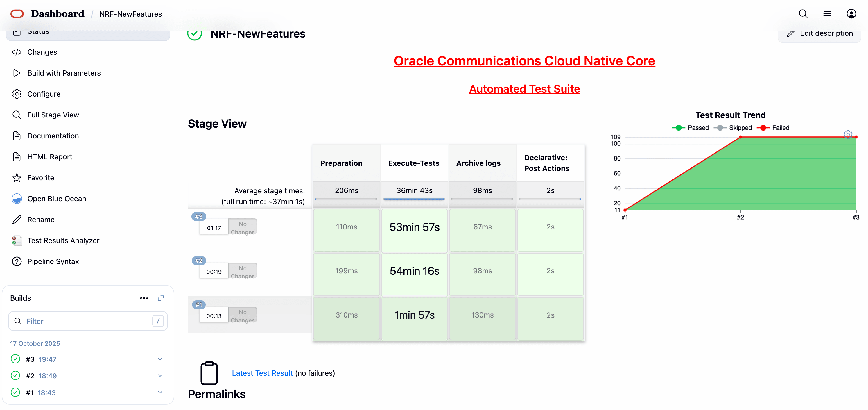Open the hamburger navigation menu

coord(827,14)
